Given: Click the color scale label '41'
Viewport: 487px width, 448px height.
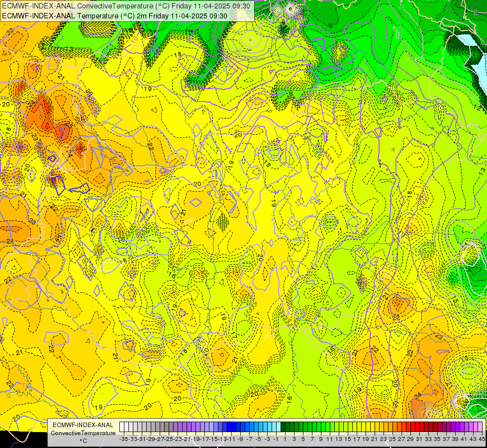Looking at the screenshot, I should click(x=464, y=440).
